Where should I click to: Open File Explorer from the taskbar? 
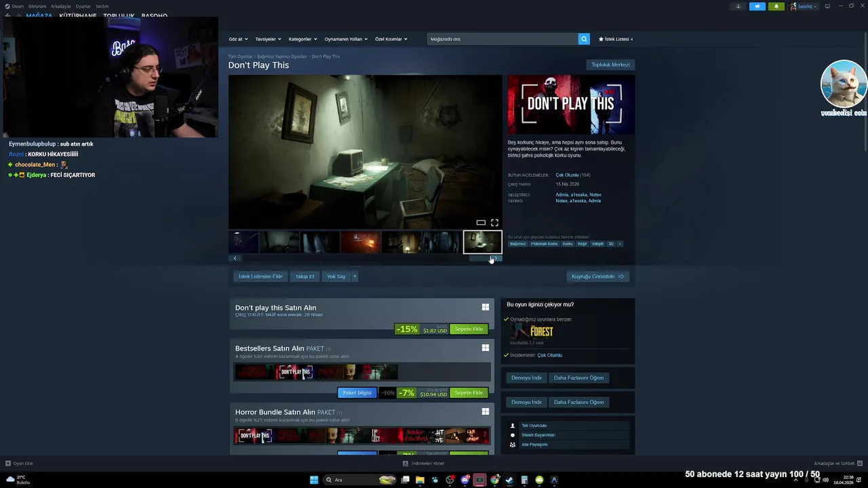[420, 480]
